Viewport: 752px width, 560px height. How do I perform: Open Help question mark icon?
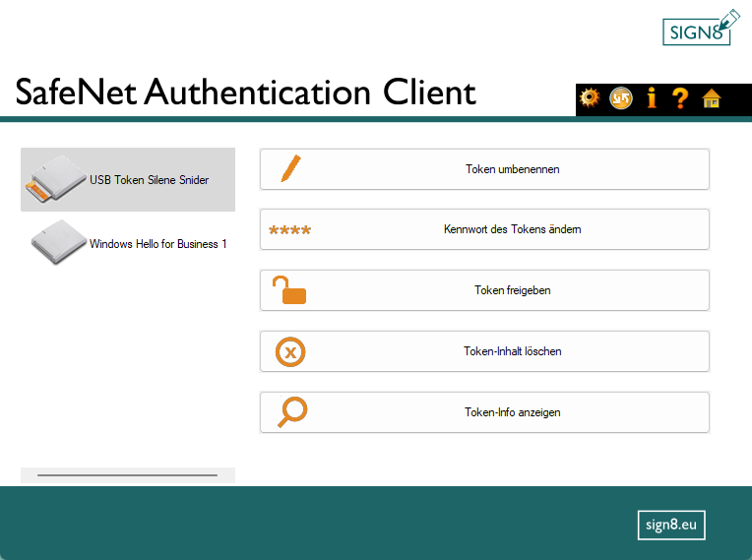680,98
